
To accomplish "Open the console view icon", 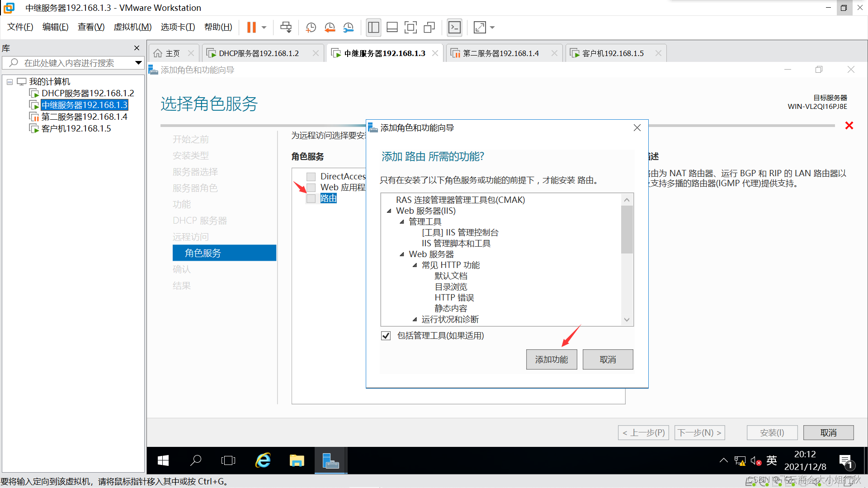I will tap(454, 28).
